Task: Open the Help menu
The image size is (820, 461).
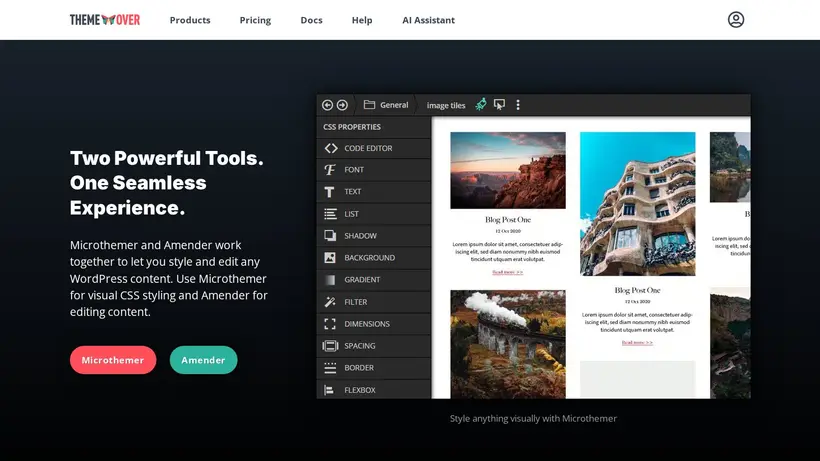Action: [362, 20]
